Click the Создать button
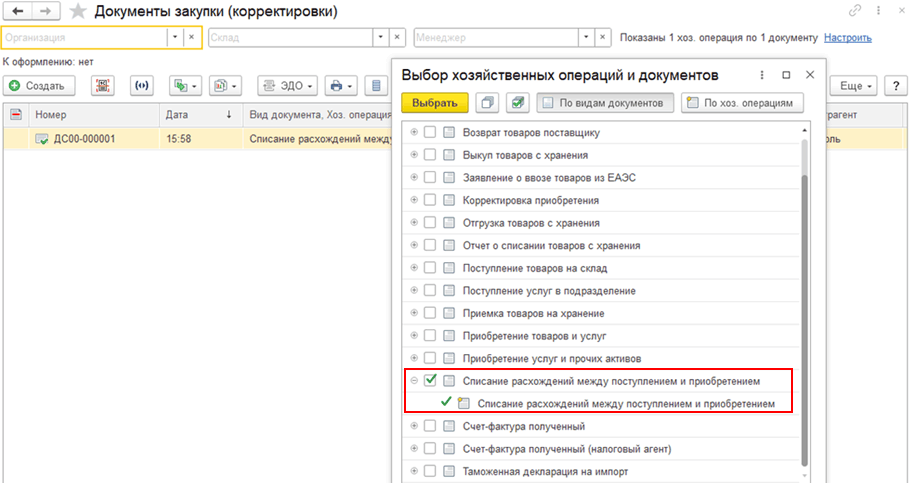The image size is (911, 483). point(38,86)
